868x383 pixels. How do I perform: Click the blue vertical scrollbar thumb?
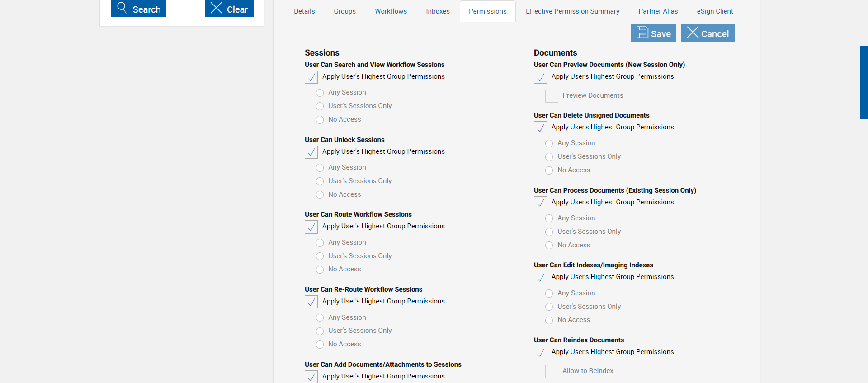pyautogui.click(x=863, y=82)
